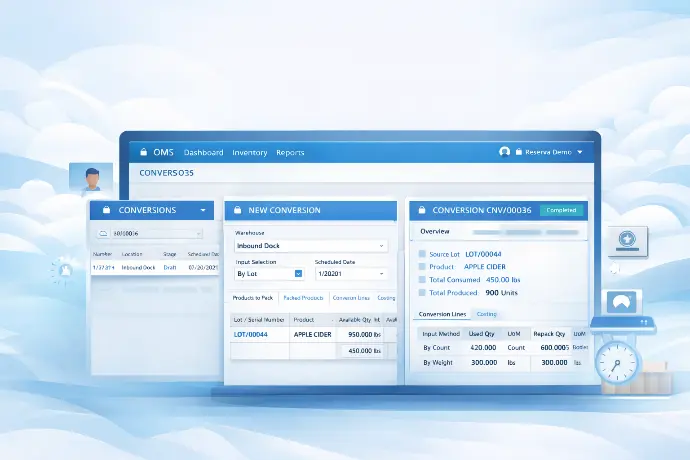The width and height of the screenshot is (690, 460).
Task: Open the Reserva Demo account dropdown
Action: point(580,152)
